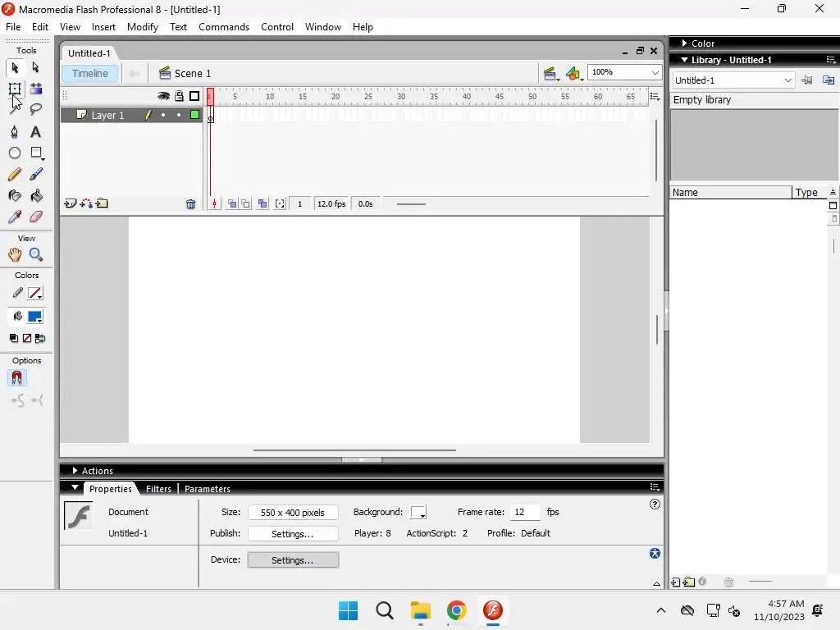
Task: Click the Timeline toggle button
Action: [90, 73]
